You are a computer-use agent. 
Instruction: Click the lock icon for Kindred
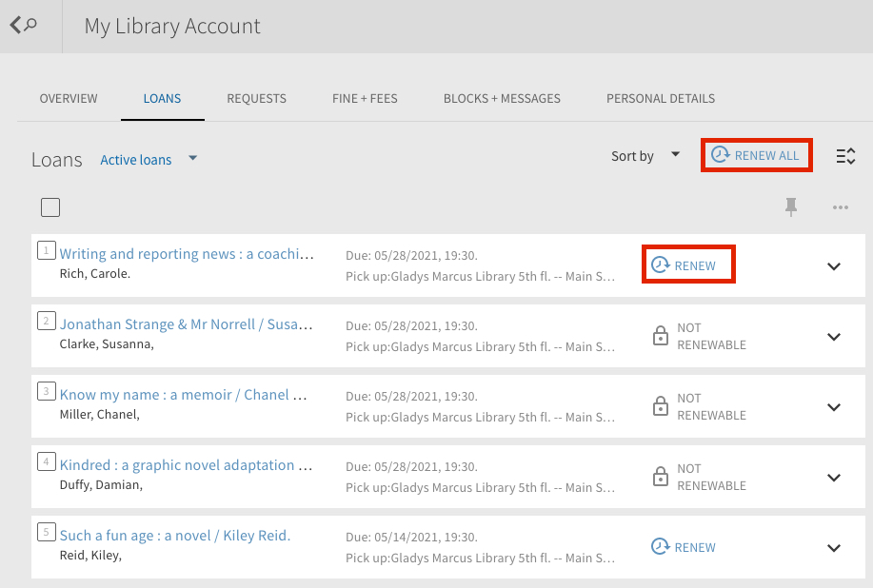pyautogui.click(x=661, y=476)
